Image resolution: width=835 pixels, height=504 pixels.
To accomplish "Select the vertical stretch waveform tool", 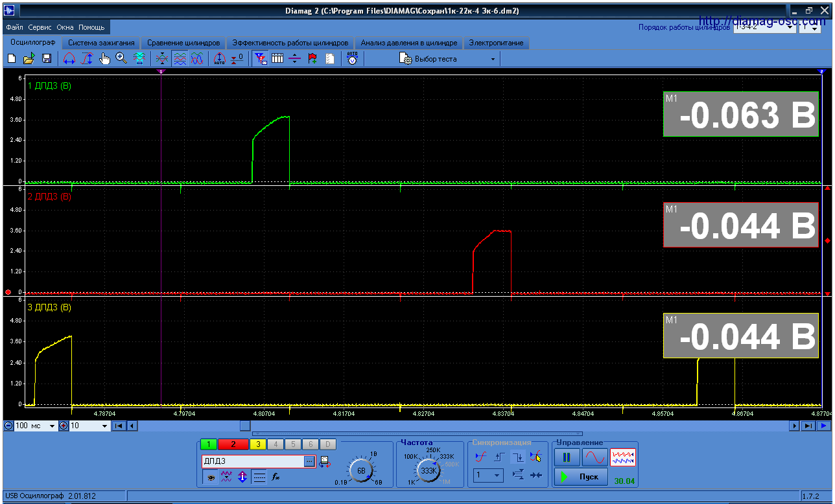I will click(87, 59).
